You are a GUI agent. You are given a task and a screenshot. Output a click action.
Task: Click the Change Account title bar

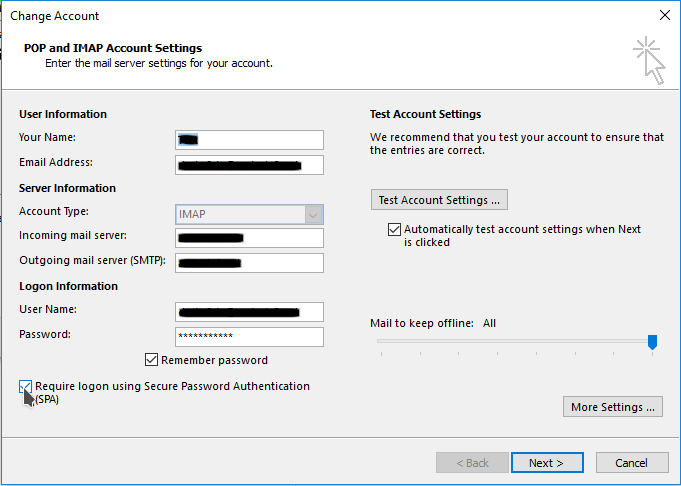point(300,15)
